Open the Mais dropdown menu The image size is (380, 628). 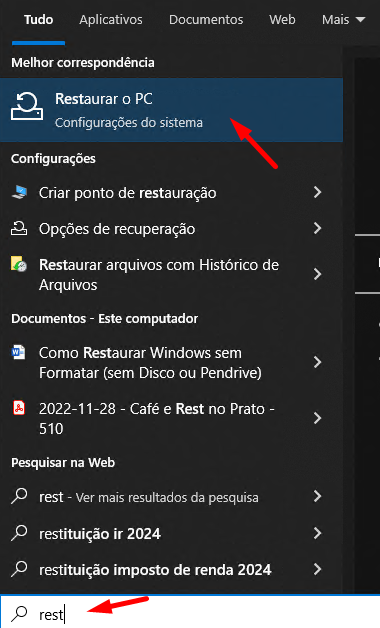tap(344, 20)
